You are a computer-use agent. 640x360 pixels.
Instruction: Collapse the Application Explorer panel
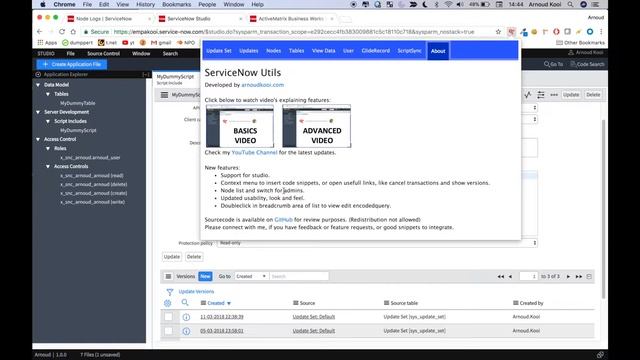(146, 75)
